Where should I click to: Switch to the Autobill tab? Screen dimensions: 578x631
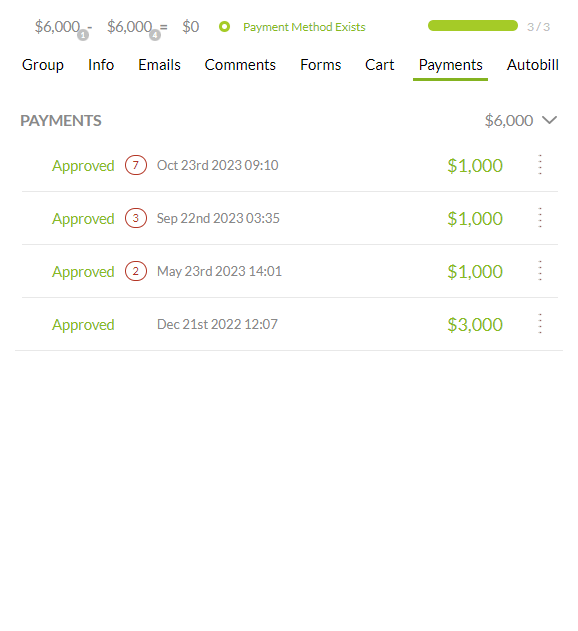533,65
